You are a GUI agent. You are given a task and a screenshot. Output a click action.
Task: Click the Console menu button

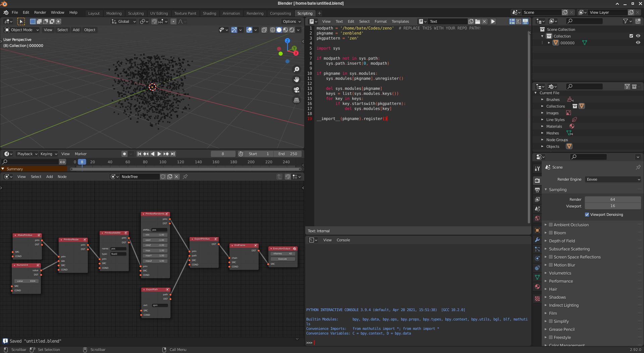(343, 240)
